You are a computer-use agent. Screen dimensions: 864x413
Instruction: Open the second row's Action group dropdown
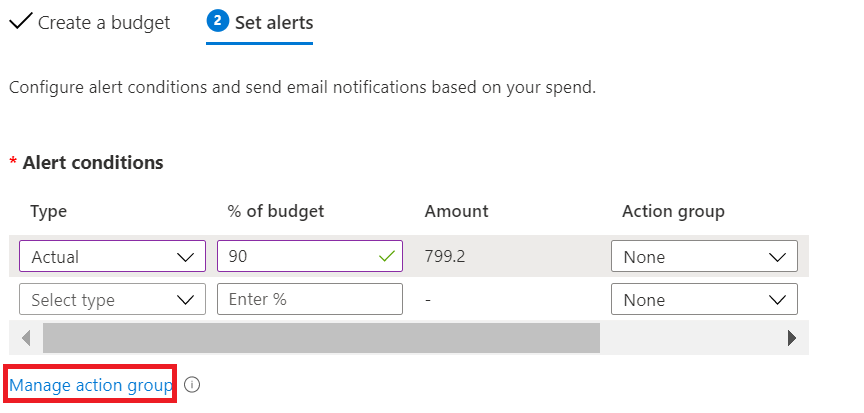click(x=704, y=300)
